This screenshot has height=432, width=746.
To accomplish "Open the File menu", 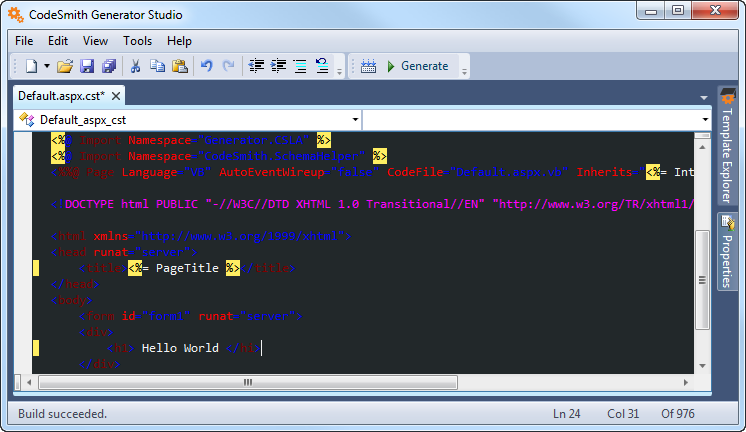I will pos(24,41).
